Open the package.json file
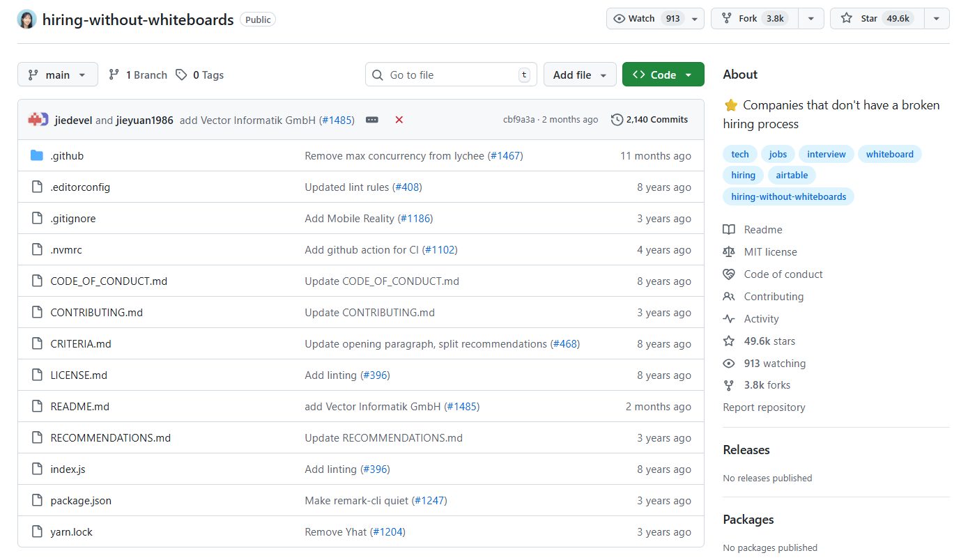 tap(81, 500)
